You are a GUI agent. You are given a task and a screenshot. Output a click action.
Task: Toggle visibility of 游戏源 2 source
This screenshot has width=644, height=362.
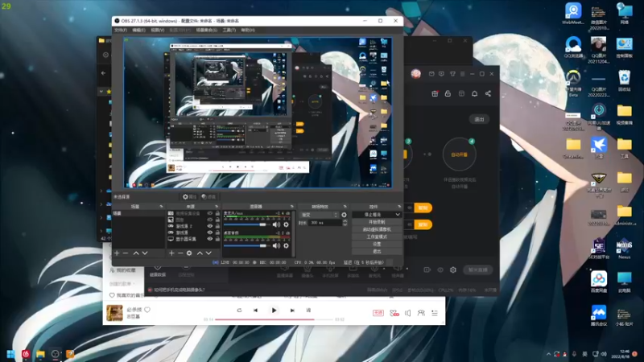tap(210, 226)
